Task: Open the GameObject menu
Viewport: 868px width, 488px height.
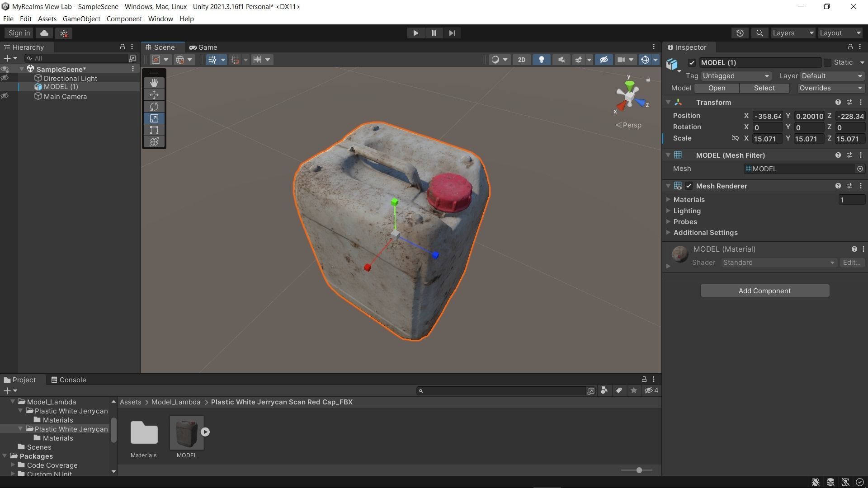Action: [81, 19]
